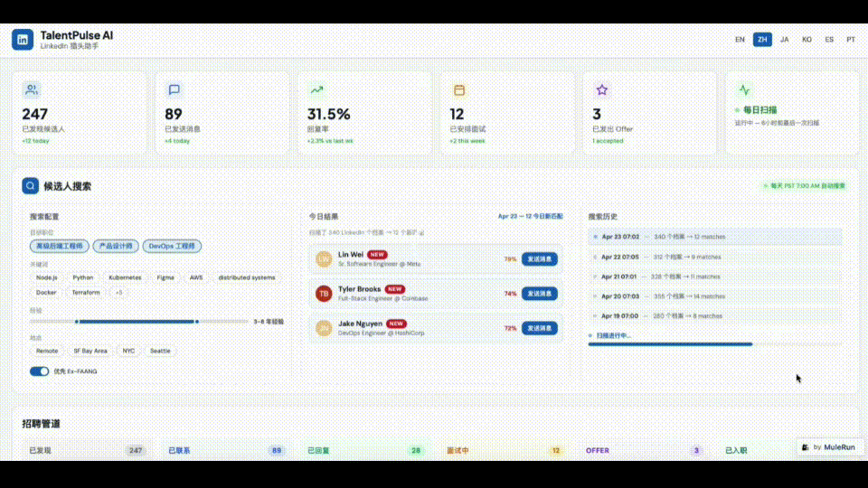Open the Apr 22 07:05 history entry
This screenshot has height=488, width=868.
[x=714, y=257]
